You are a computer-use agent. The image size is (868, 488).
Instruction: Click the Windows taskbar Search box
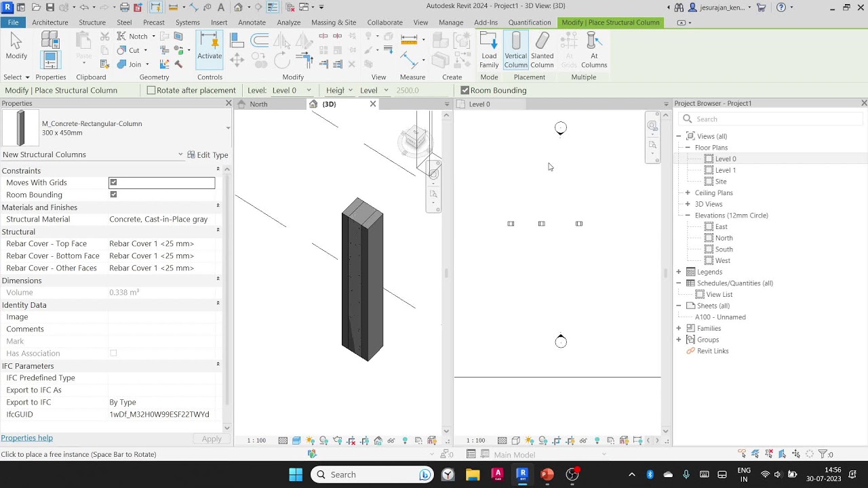pyautogui.click(x=372, y=474)
